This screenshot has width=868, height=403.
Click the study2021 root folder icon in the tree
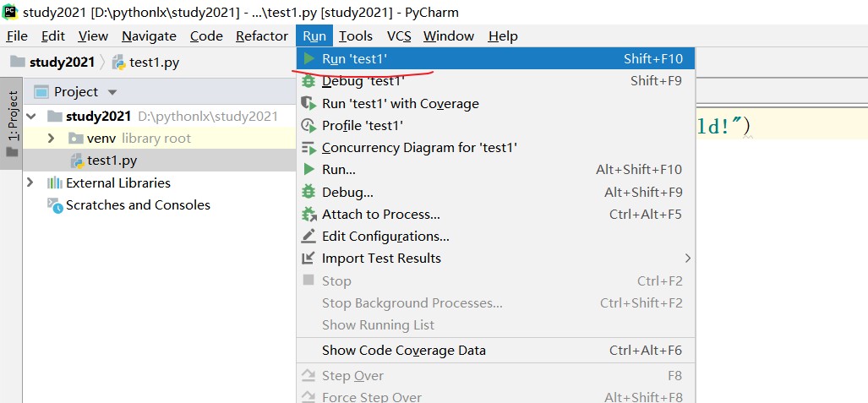55,117
